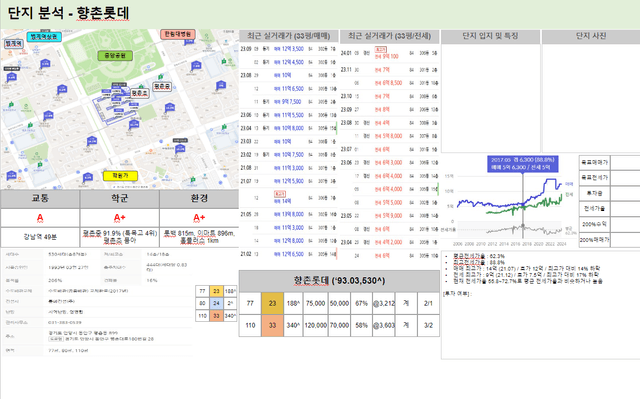Select the 학군 column header
The height and width of the screenshot is (399, 640).
pyautogui.click(x=119, y=199)
